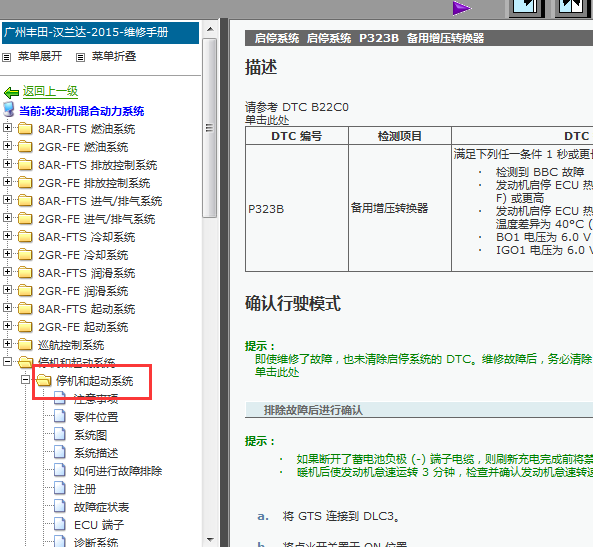Expand the 8AR-FTS 冷却系统 node
The image size is (593, 547).
(7, 236)
